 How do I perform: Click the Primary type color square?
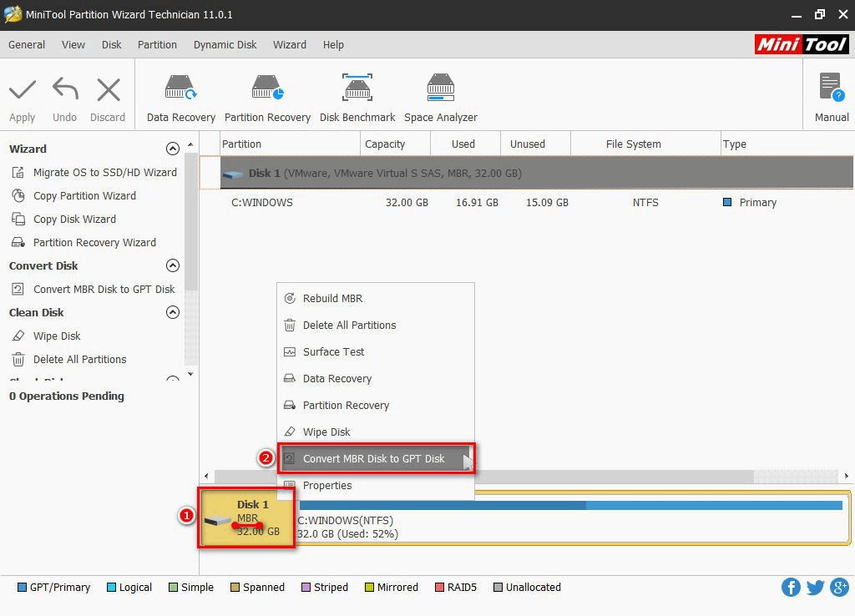click(x=727, y=202)
